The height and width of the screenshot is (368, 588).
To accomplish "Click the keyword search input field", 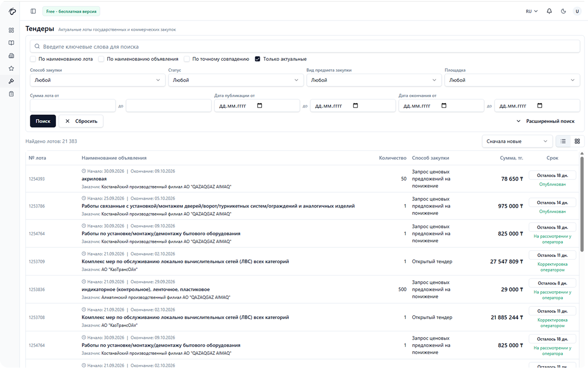I will (305, 46).
